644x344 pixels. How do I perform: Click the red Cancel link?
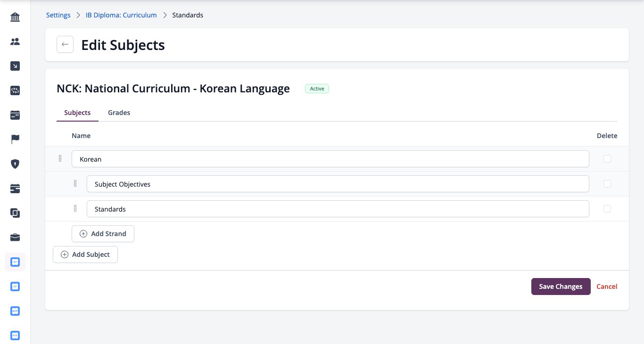607,287
